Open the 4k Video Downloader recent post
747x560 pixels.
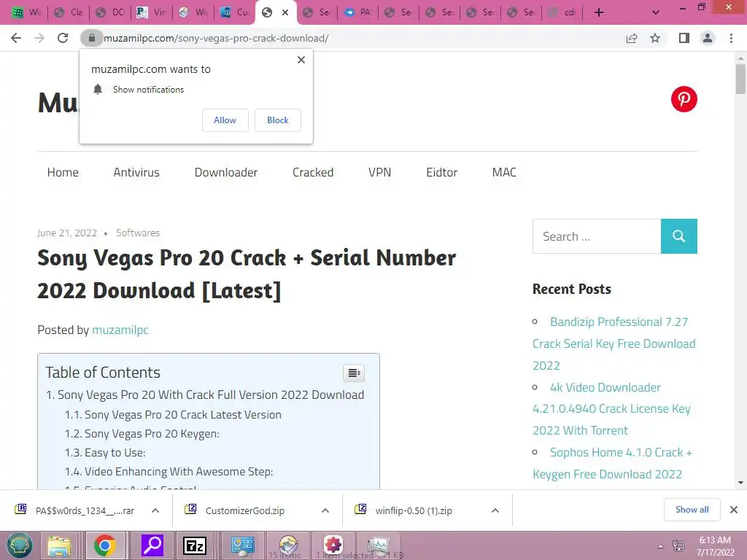[612, 408]
